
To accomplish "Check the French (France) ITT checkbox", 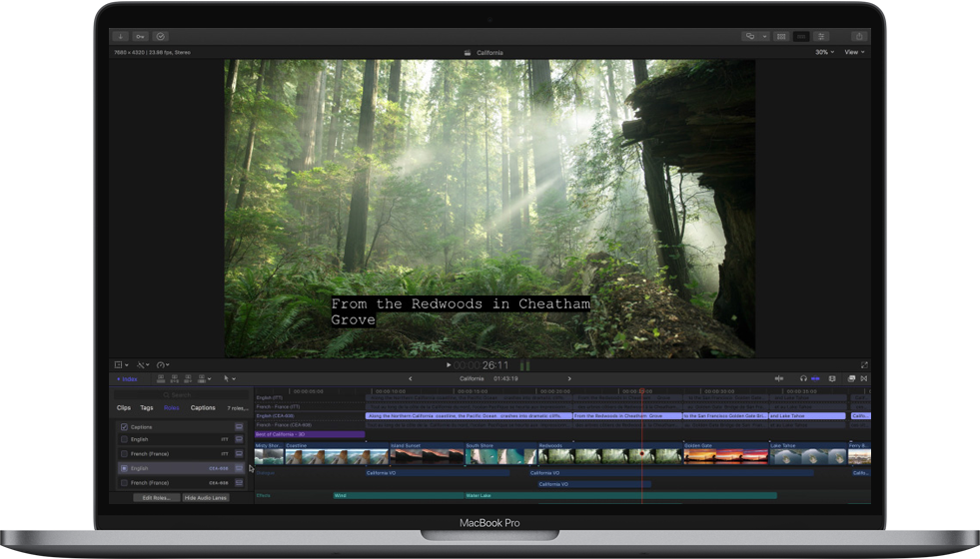I will [x=124, y=453].
